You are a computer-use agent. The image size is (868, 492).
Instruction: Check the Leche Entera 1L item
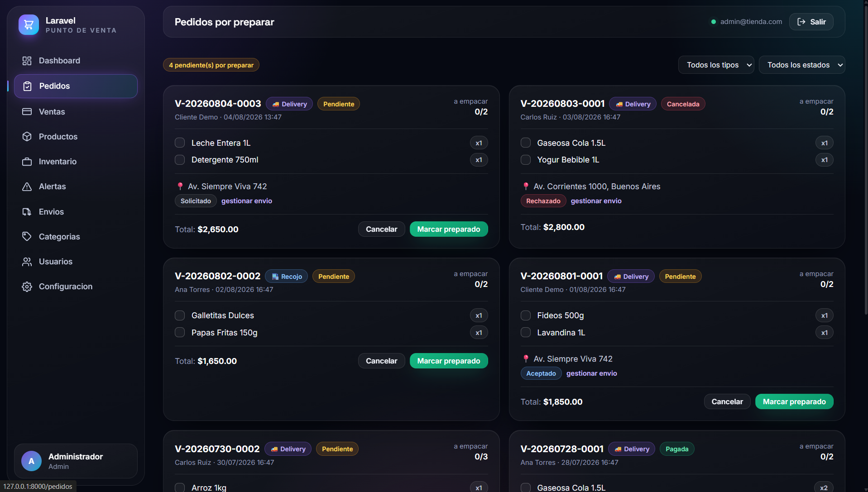click(180, 143)
